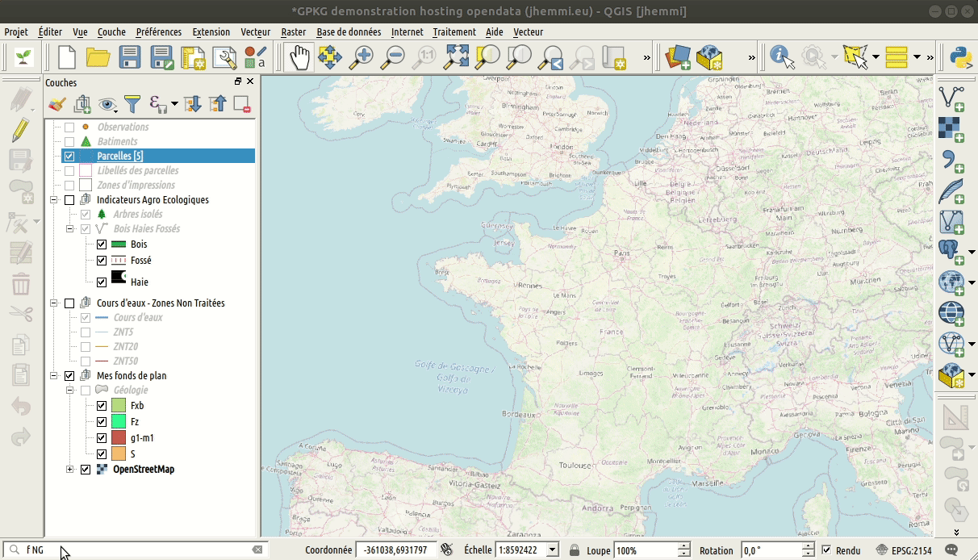This screenshot has width=978, height=560.
Task: Open the Identify Features tool
Action: click(x=781, y=57)
